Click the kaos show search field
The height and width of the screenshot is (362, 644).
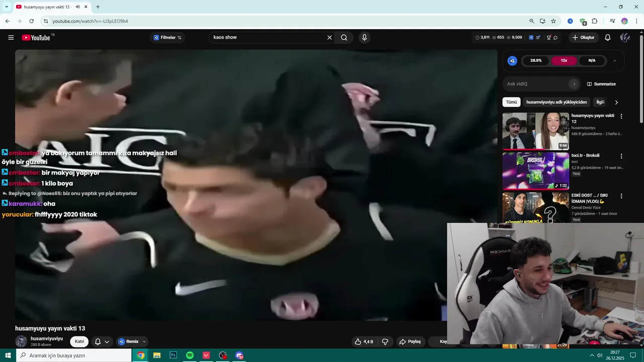pos(268,38)
